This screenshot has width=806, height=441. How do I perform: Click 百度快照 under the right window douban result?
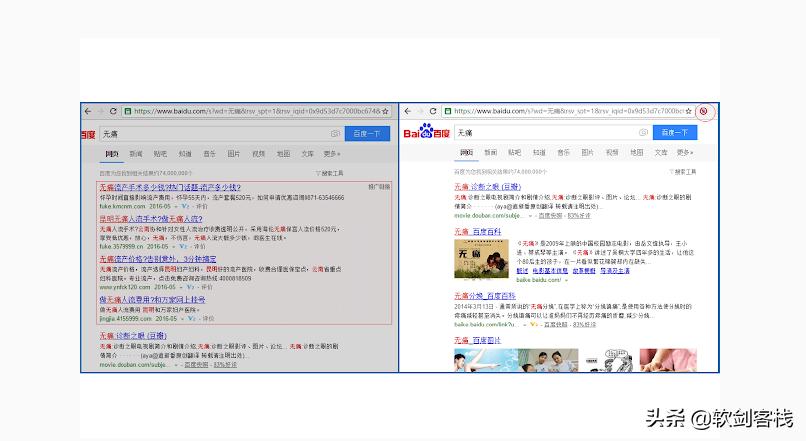551,216
